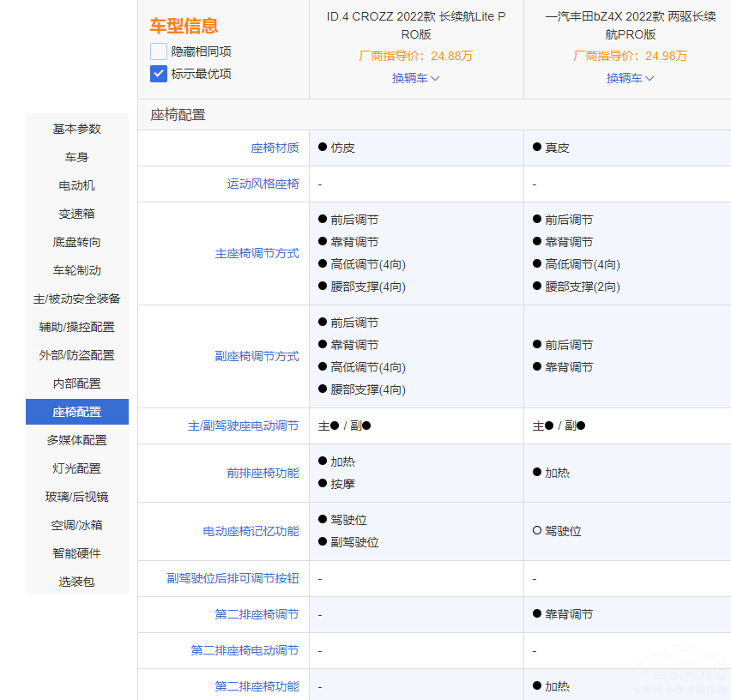
Task: Check the 隐藏相同项 checkbox
Action: coord(159,51)
